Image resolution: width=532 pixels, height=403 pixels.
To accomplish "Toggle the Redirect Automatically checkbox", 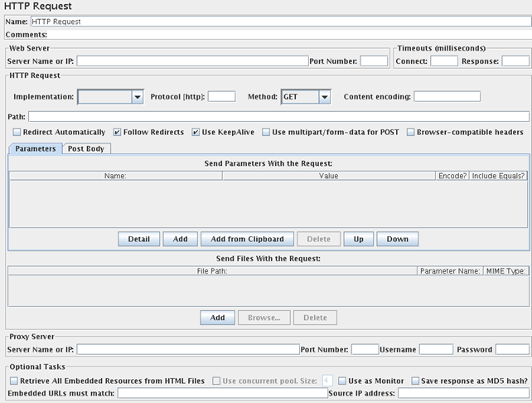I will click(17, 132).
